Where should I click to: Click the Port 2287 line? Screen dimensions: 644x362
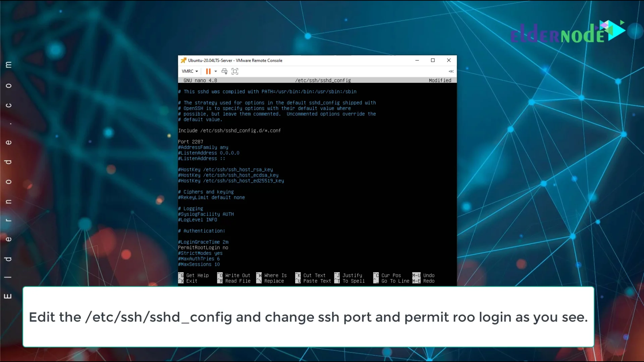(191, 142)
